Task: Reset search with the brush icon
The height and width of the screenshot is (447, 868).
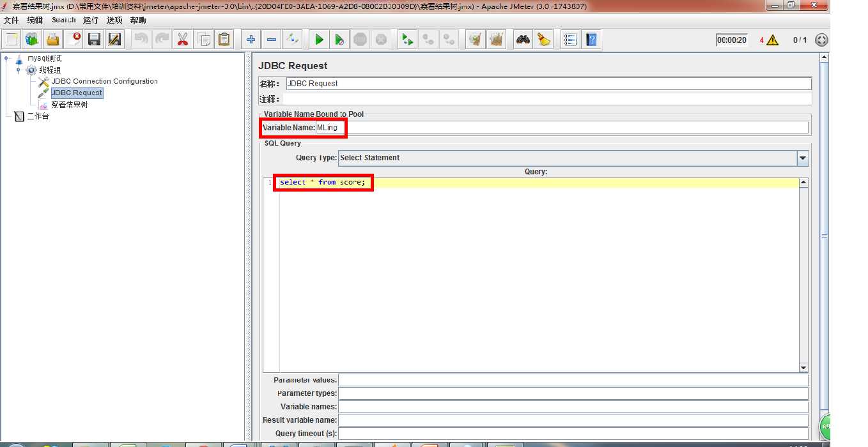Action: coord(543,40)
